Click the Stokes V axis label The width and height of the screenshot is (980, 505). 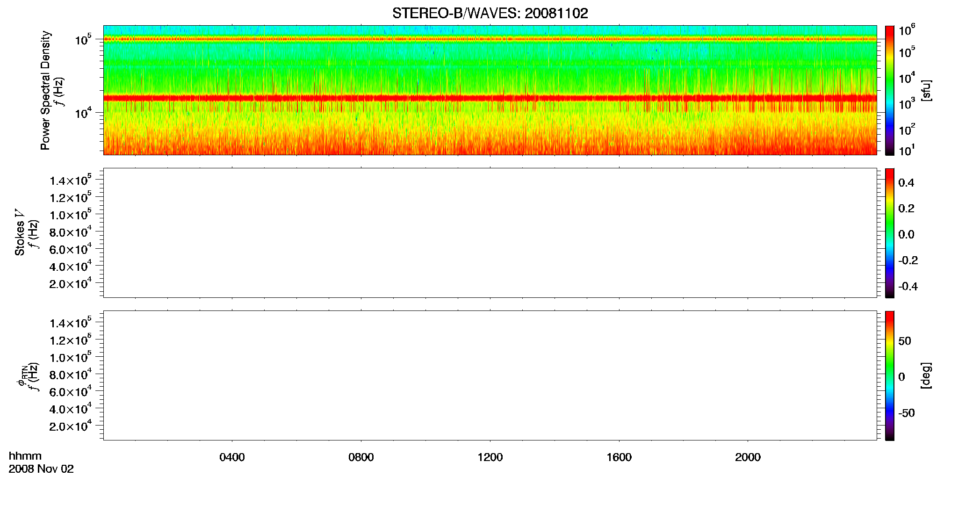[x=20, y=233]
